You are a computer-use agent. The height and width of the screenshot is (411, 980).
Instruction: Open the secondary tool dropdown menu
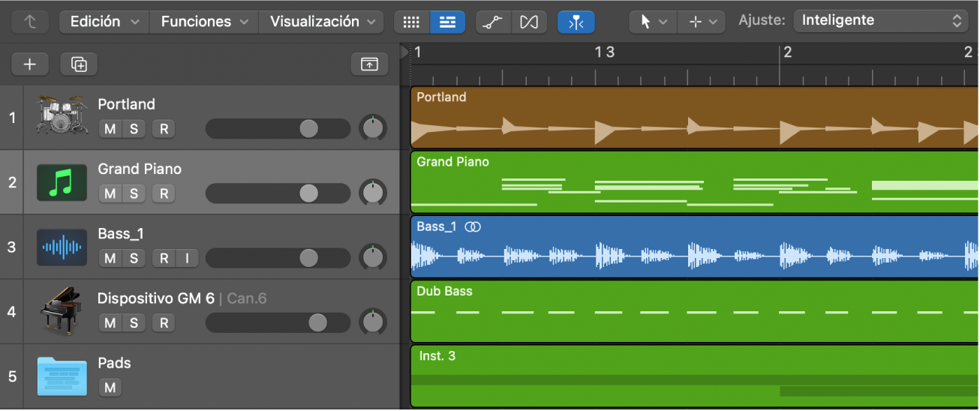point(701,22)
